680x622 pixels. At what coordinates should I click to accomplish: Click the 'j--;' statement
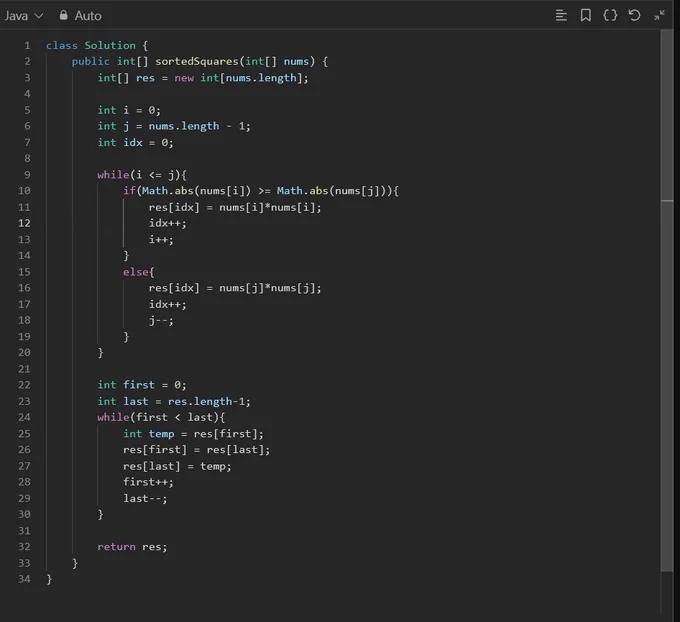[161, 321]
